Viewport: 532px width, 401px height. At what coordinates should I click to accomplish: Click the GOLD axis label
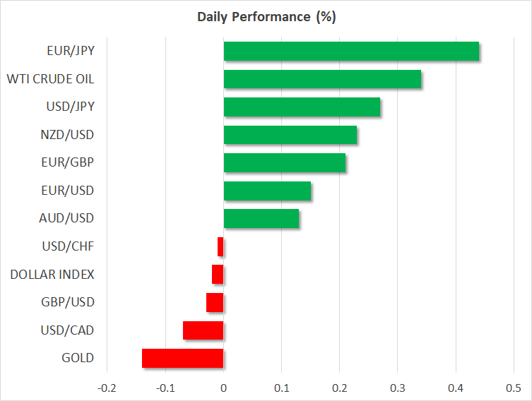tap(78, 358)
